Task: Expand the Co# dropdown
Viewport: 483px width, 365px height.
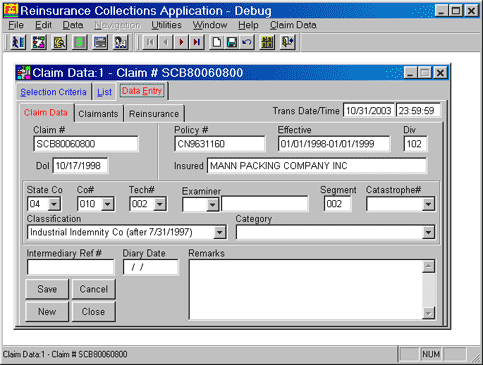Action: point(107,204)
